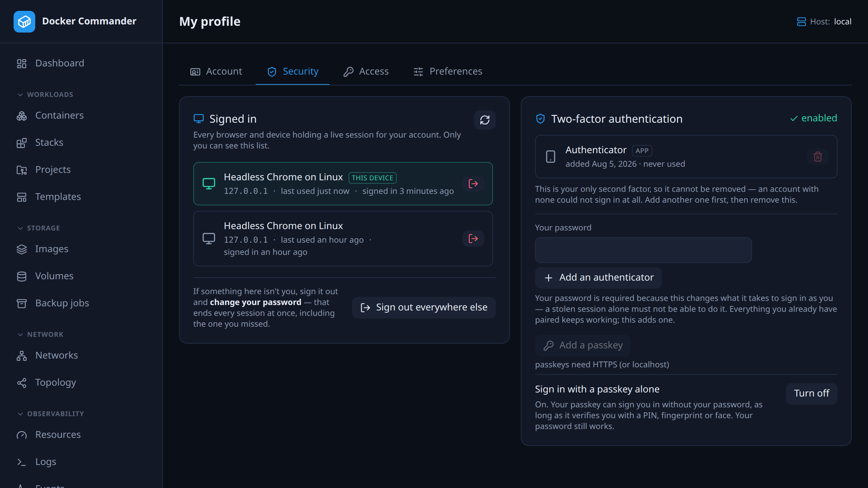Collapse the Storage section
This screenshot has height=488, width=868.
pyautogui.click(x=39, y=228)
